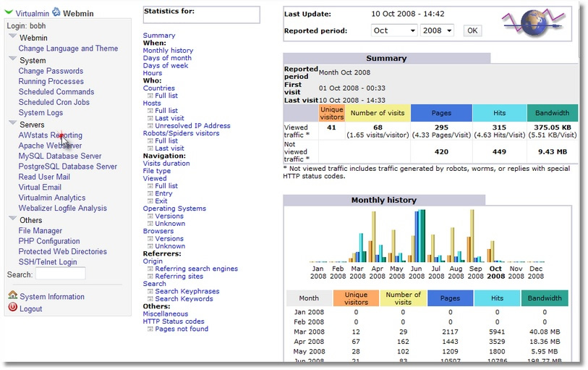Image resolution: width=588 pixels, height=370 pixels.
Task: Click the small icon beside Unresolved IP Address
Action: [150, 126]
